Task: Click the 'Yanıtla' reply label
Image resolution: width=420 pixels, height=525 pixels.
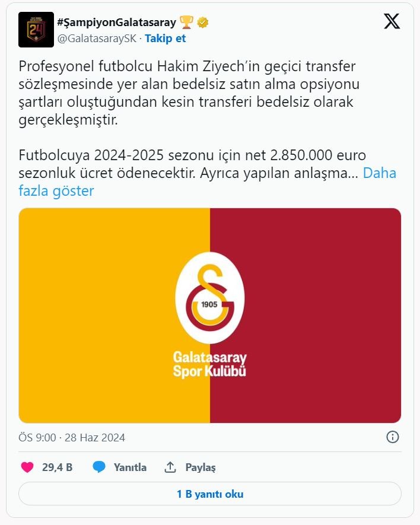Action: [130, 467]
